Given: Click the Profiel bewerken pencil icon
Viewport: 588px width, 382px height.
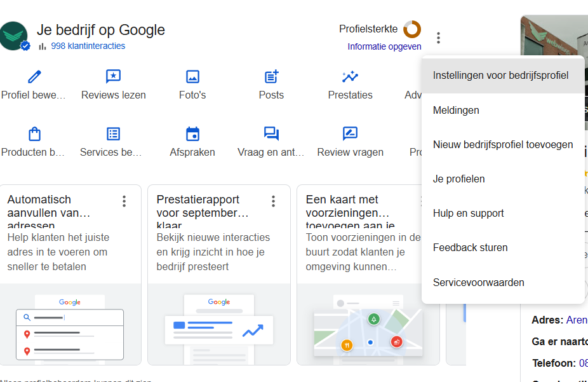Looking at the screenshot, I should 34,77.
